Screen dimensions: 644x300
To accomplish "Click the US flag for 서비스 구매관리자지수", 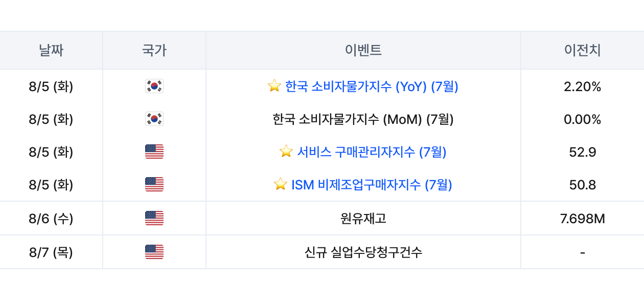I will tap(154, 152).
